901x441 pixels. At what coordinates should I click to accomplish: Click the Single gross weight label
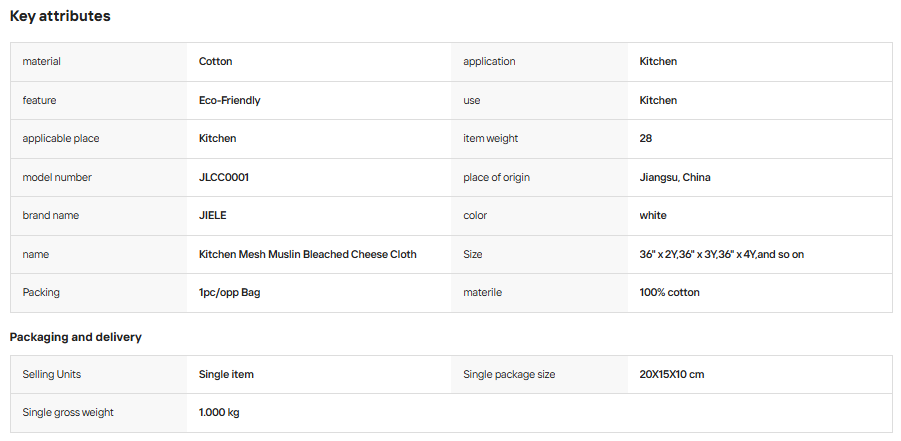(68, 413)
